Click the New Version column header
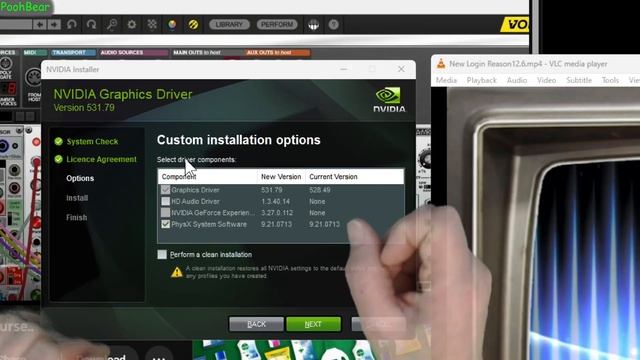This screenshot has width=640, height=360. coord(281,177)
